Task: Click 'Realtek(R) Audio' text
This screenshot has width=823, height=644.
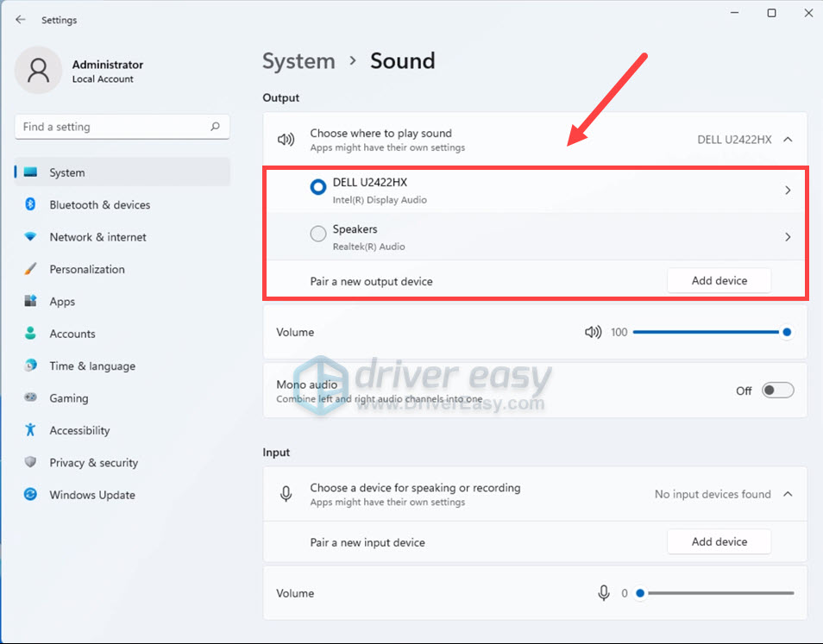Action: tap(368, 247)
